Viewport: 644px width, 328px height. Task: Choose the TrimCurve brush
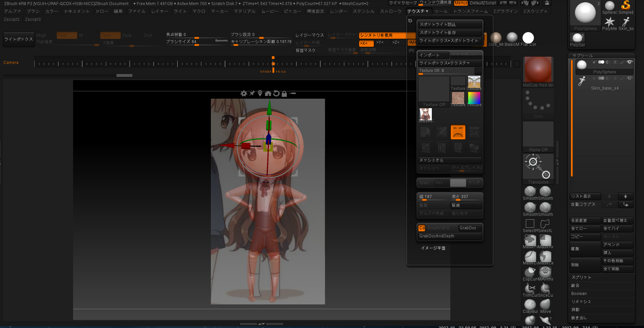click(x=530, y=289)
